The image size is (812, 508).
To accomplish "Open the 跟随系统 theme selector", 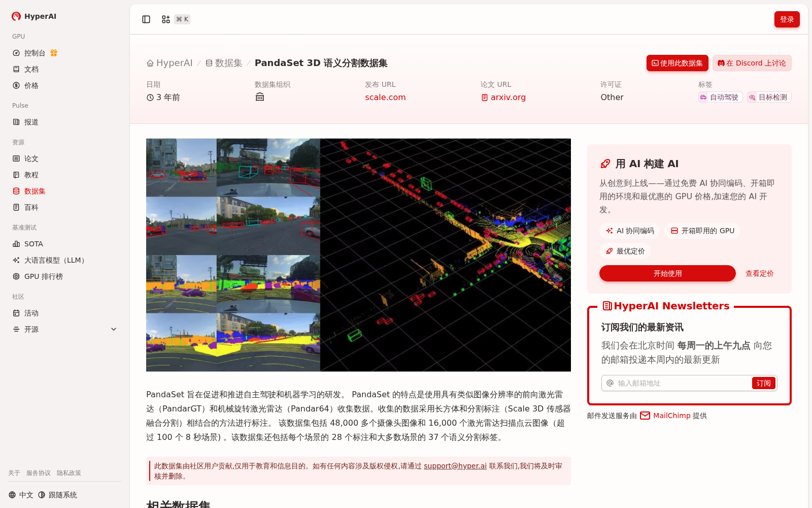I will point(57,495).
